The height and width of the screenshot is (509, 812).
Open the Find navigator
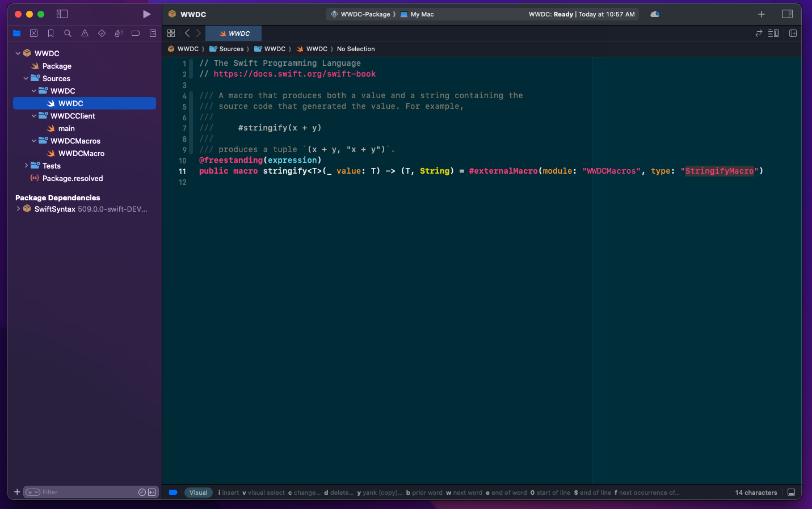click(68, 33)
